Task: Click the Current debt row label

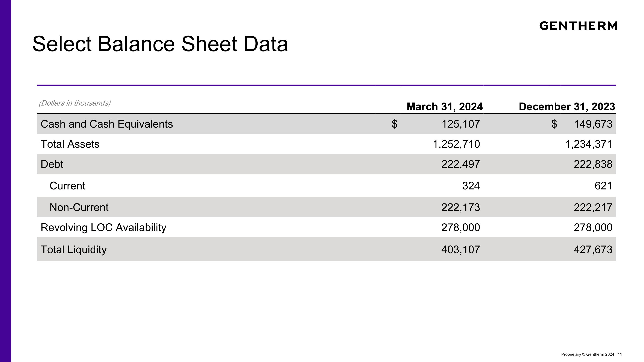Action: 67,186
